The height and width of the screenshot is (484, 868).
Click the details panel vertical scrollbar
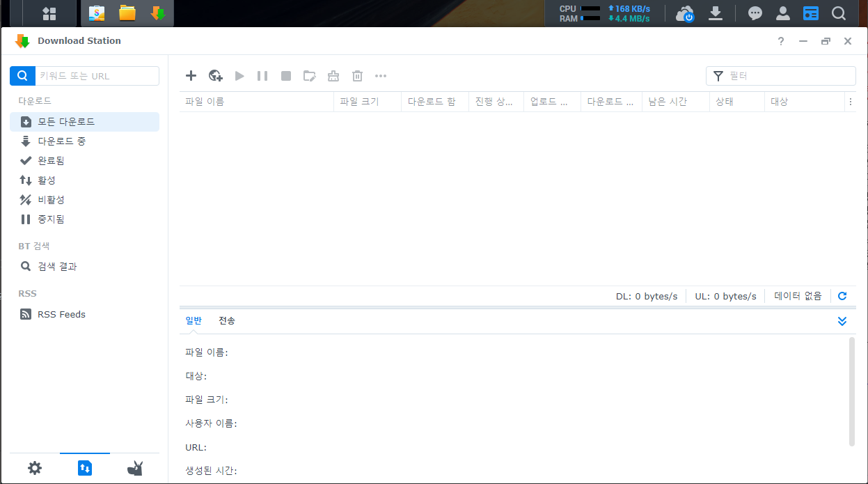tap(852, 391)
